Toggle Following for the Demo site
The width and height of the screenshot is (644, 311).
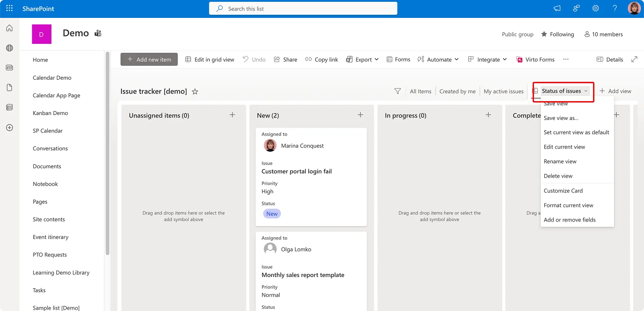557,34
